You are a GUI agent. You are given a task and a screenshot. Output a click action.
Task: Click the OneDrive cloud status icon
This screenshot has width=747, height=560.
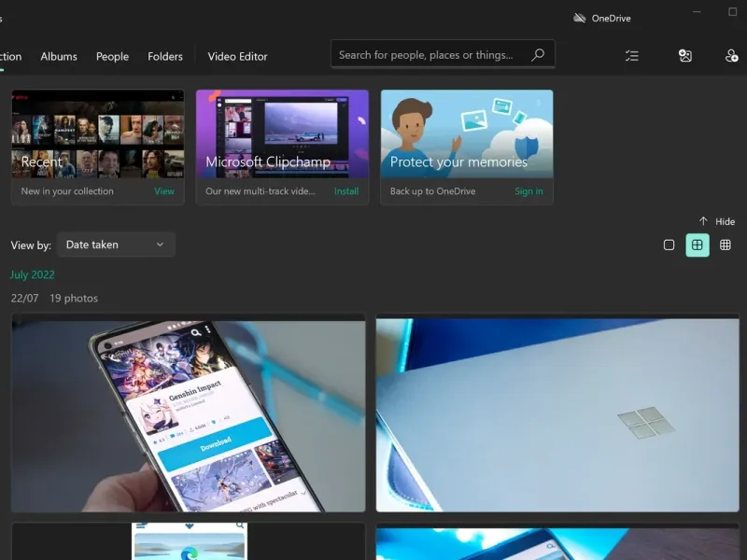(x=579, y=18)
